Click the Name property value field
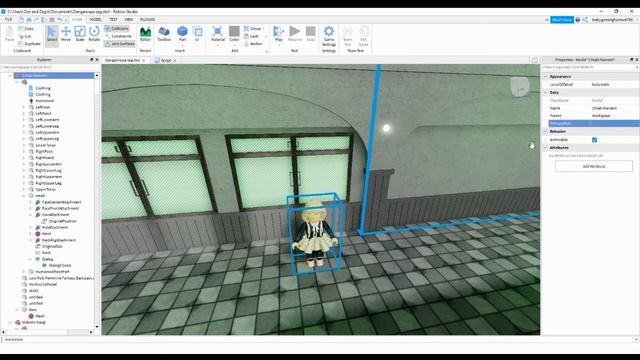 coord(615,108)
